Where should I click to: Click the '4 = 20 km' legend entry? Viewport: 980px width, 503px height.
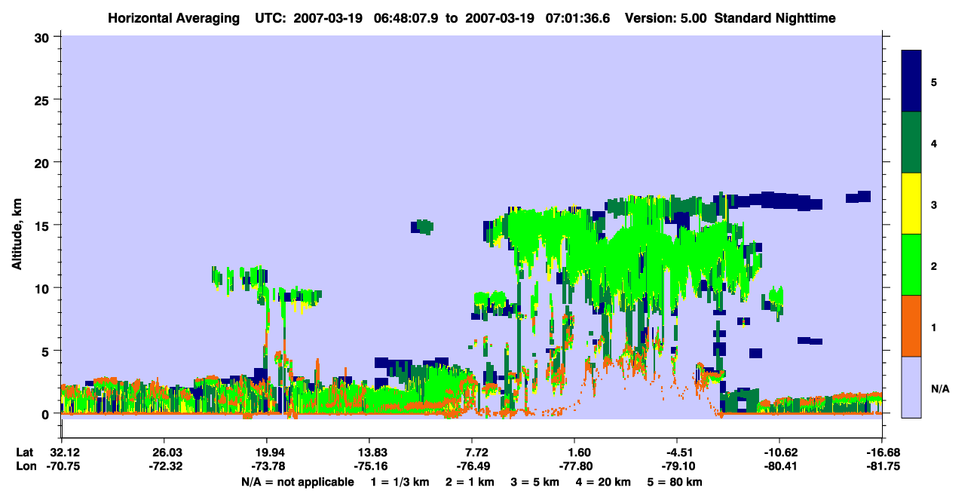point(604,482)
